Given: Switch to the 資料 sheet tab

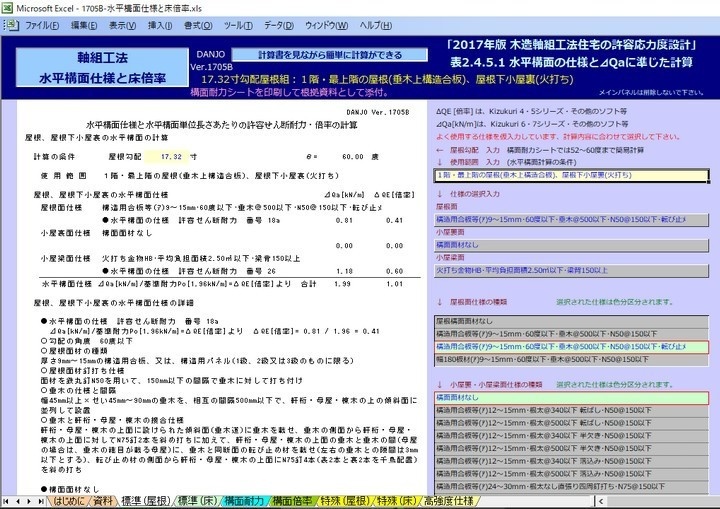Looking at the screenshot, I should [102, 501].
